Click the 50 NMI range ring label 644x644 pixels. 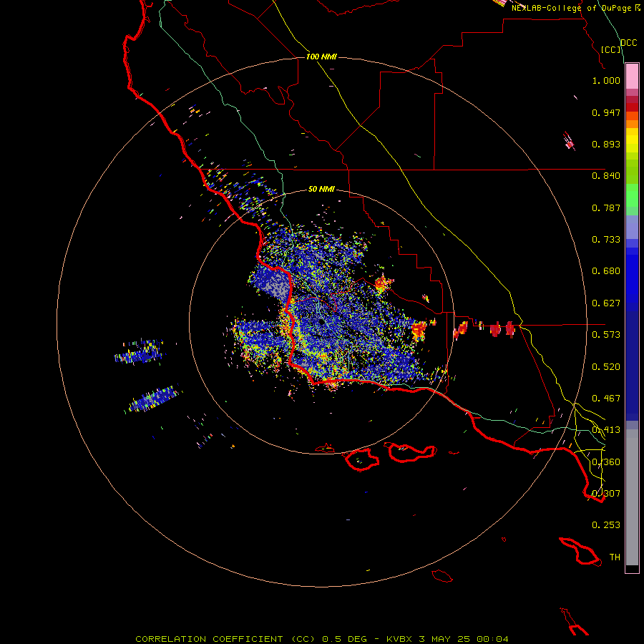(x=321, y=190)
